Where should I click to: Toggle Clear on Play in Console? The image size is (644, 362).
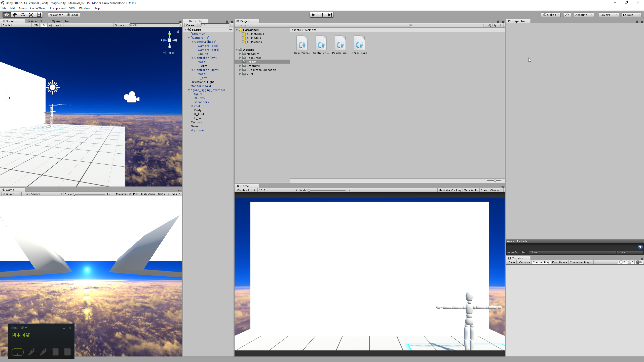click(x=541, y=262)
